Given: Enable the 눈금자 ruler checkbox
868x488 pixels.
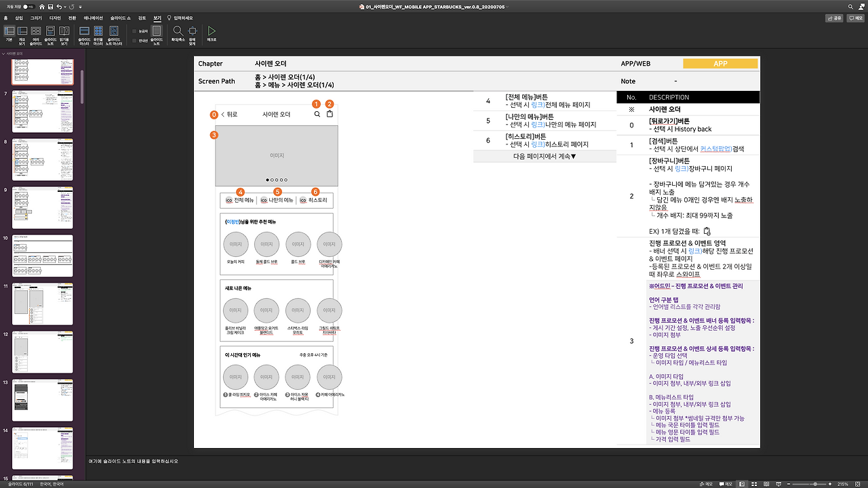Looking at the screenshot, I should click(134, 31).
